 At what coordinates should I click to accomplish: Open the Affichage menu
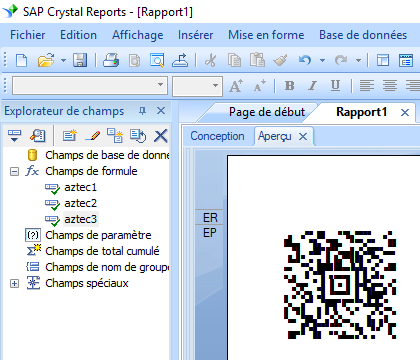tap(138, 35)
